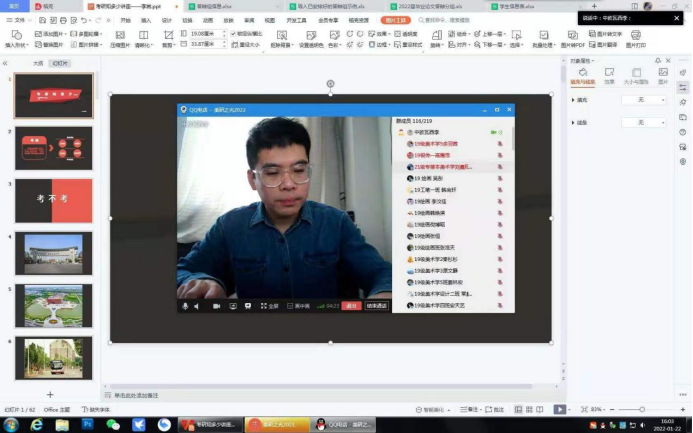
Task: Open the Send Backward dropdown
Action: pyautogui.click(x=490, y=45)
